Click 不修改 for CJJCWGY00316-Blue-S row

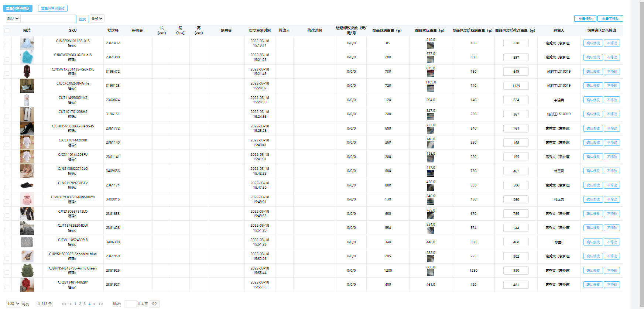(x=612, y=57)
